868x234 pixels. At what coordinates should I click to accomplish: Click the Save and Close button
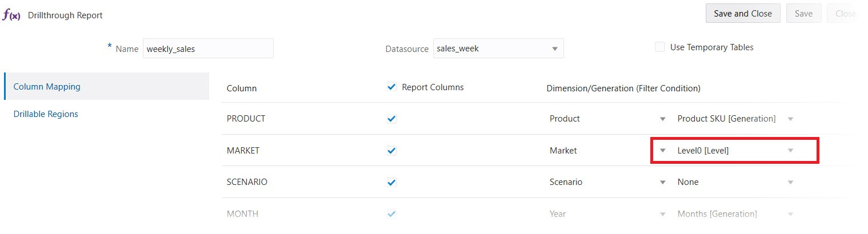coord(743,14)
